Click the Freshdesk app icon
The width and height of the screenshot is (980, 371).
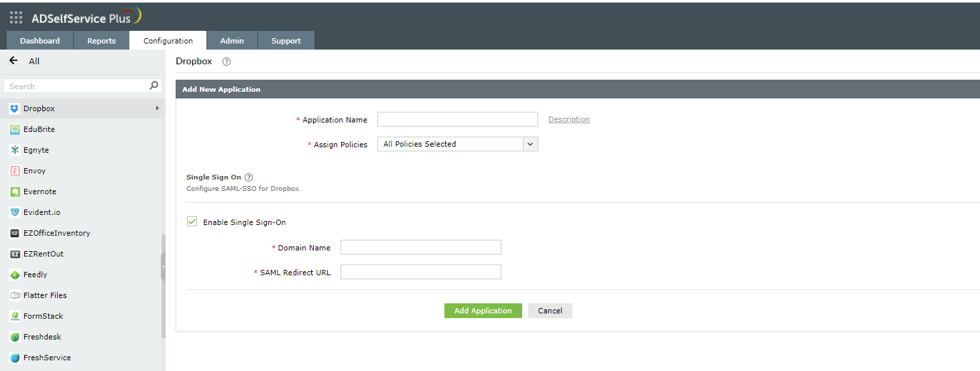click(x=15, y=337)
